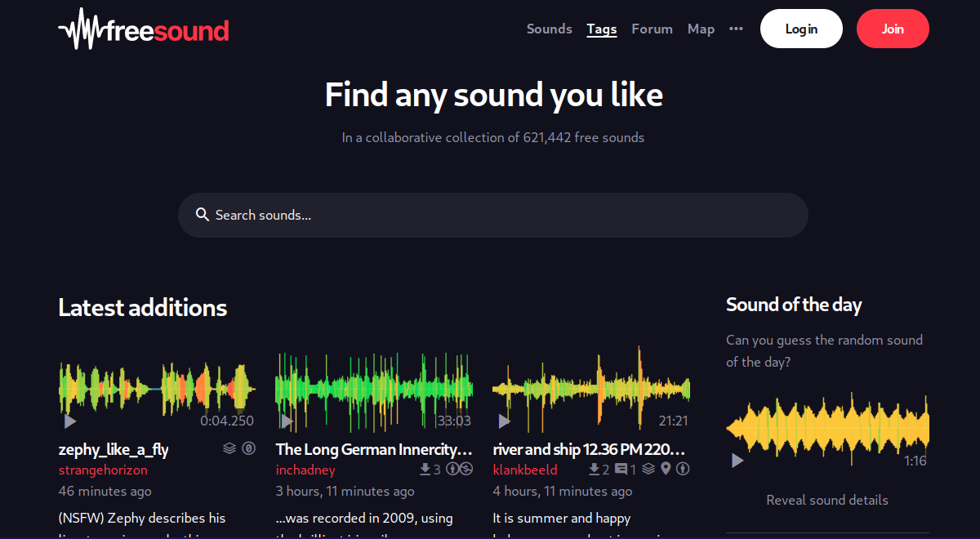Image resolution: width=980 pixels, height=539 pixels.
Task: Switch to the Sounds section
Action: click(x=549, y=29)
